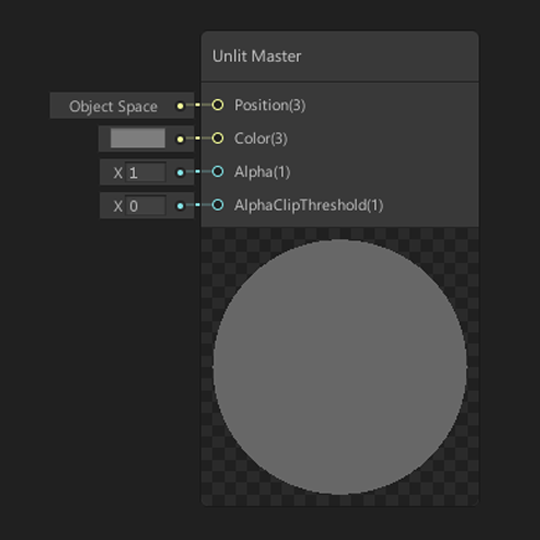Click the AlphaClipThreshold(1) input port circle

point(218,205)
